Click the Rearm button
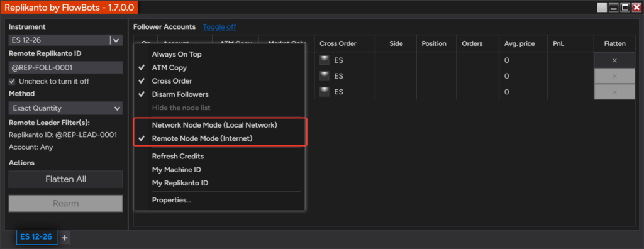Viewport: 644px width, 249px height. 65,203
